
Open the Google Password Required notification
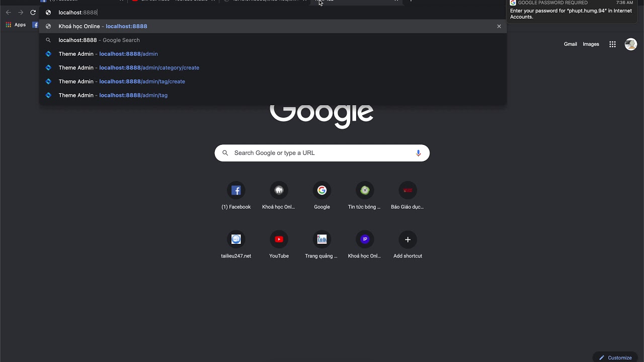(572, 11)
